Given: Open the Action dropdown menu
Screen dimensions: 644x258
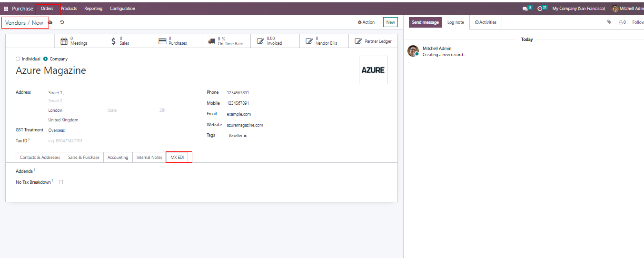Looking at the screenshot, I should coord(367,22).
